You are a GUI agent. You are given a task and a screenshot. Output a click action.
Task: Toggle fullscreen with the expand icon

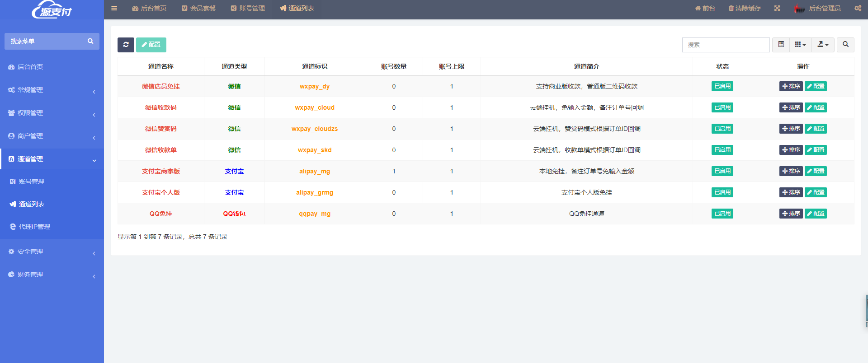click(777, 8)
